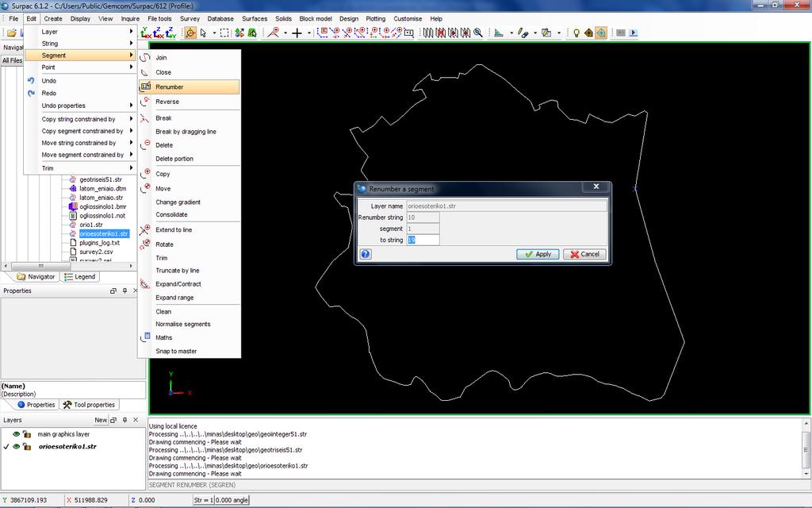Image resolution: width=812 pixels, height=508 pixels.
Task: Open the Point submenu in Edit menu
Action: [80, 67]
